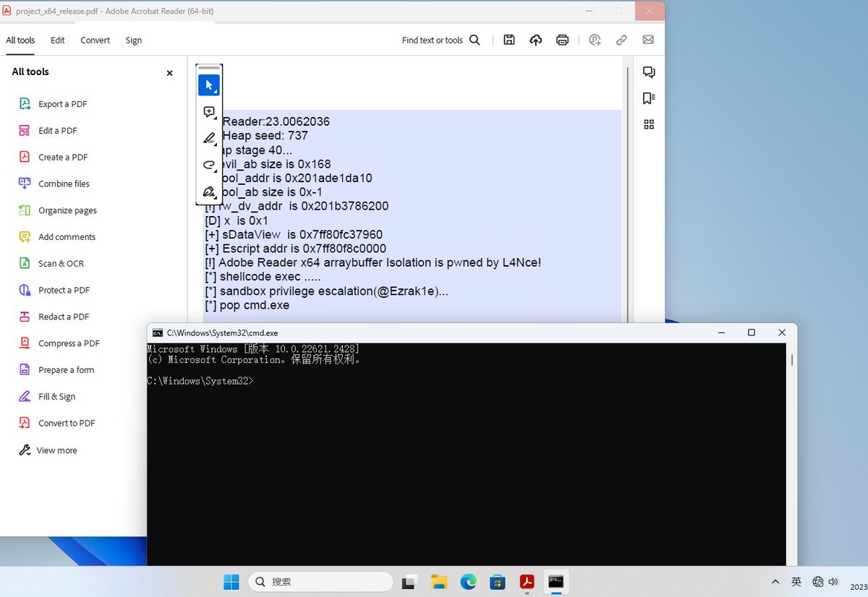Open Microsoft Store from the taskbar

tap(498, 582)
